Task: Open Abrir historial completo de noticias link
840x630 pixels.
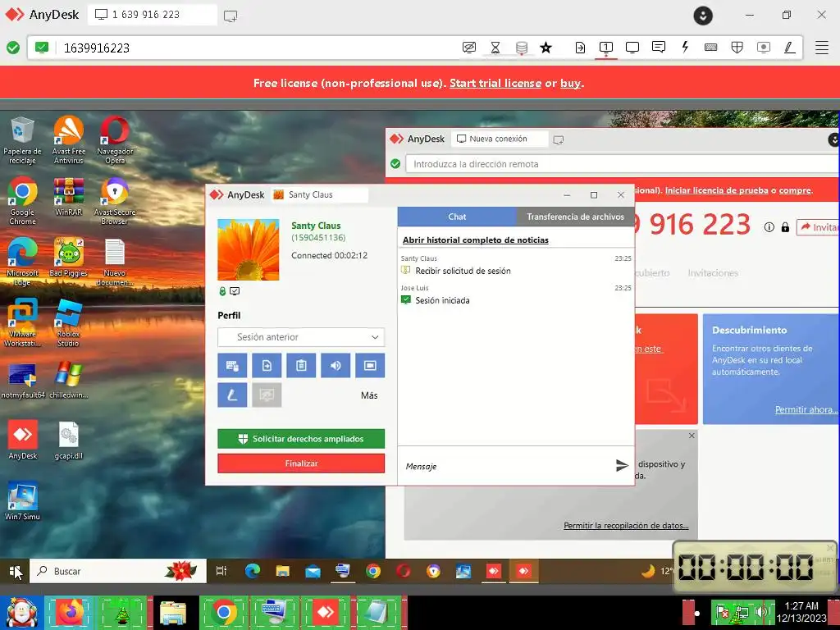Action: pos(476,240)
